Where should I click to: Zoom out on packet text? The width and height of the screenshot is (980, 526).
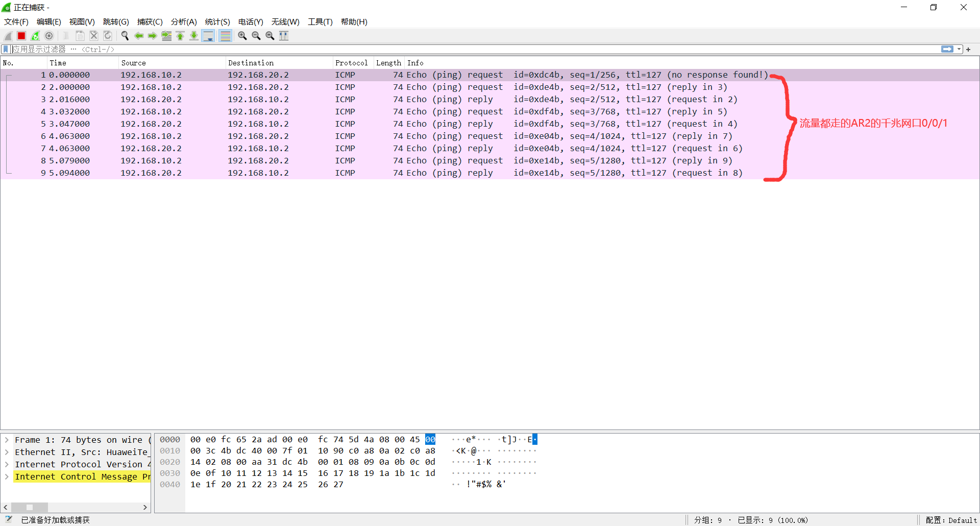256,36
